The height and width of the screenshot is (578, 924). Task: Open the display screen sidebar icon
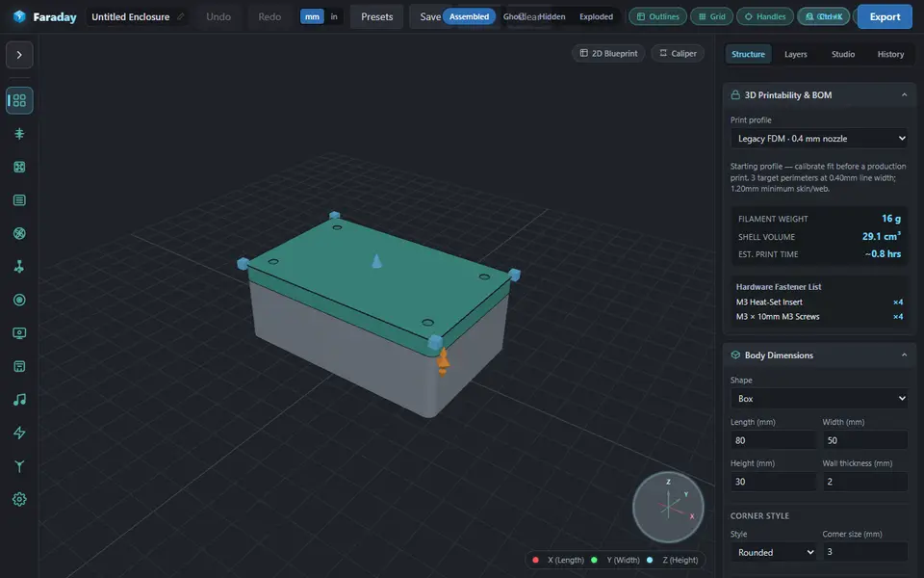[x=19, y=333]
